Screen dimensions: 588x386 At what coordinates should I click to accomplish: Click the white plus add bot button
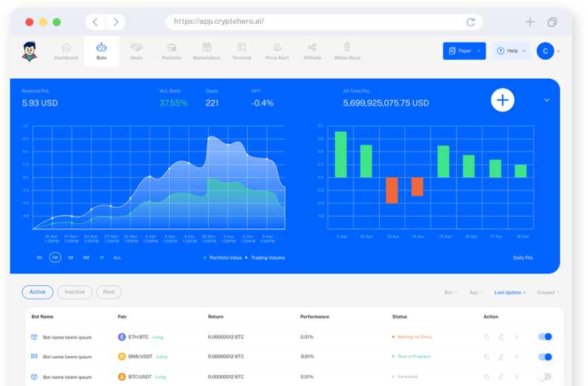502,101
